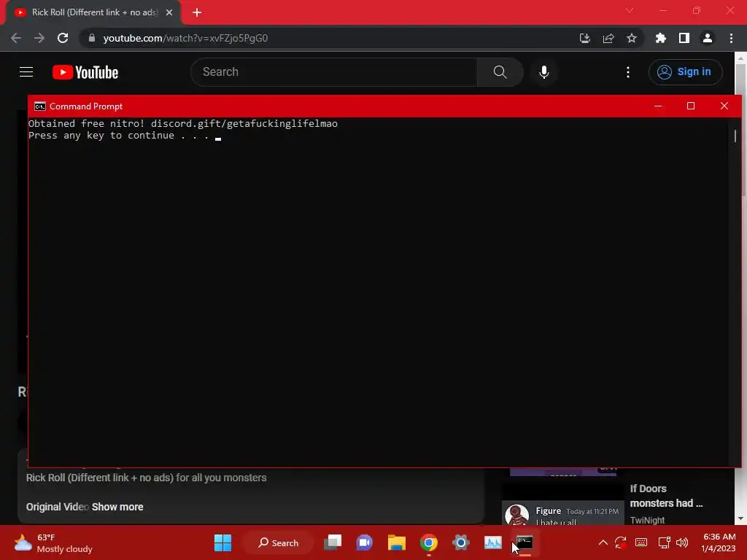Click the browser page vertical scrollbar
The height and width of the screenshot is (560, 747).
[741, 130]
